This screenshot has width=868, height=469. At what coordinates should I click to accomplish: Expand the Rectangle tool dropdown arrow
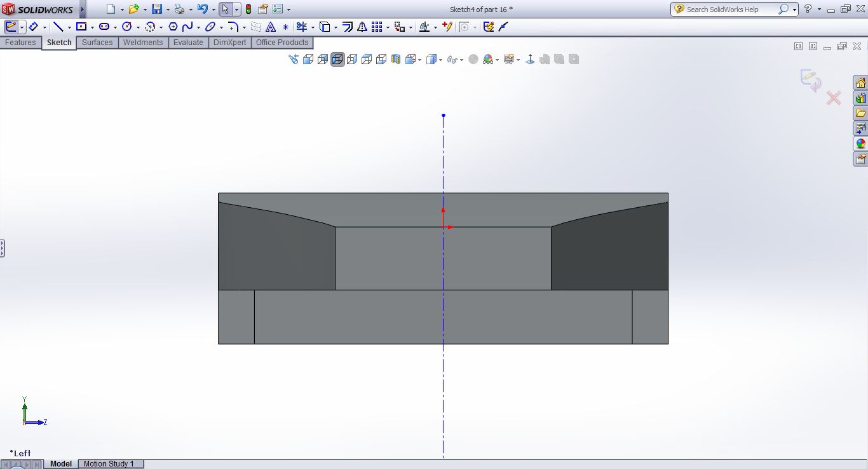(x=93, y=27)
